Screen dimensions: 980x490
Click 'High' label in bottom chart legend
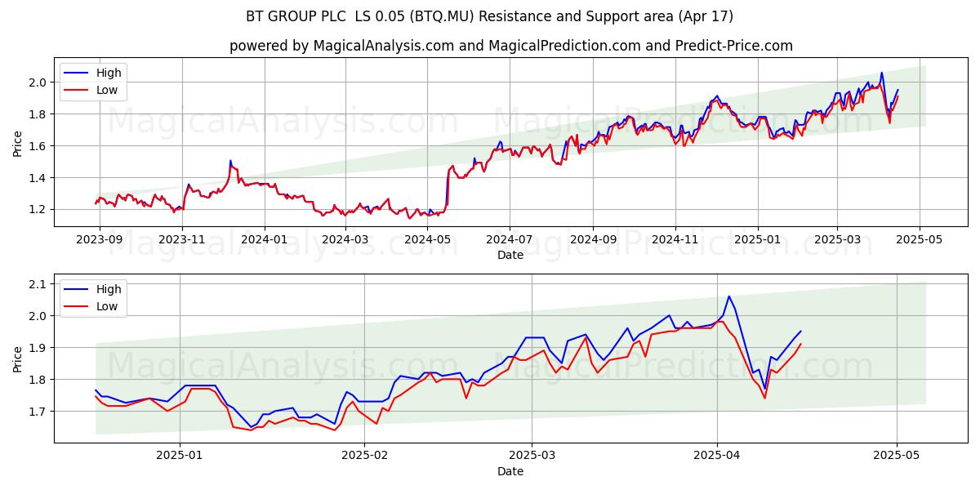(x=109, y=289)
